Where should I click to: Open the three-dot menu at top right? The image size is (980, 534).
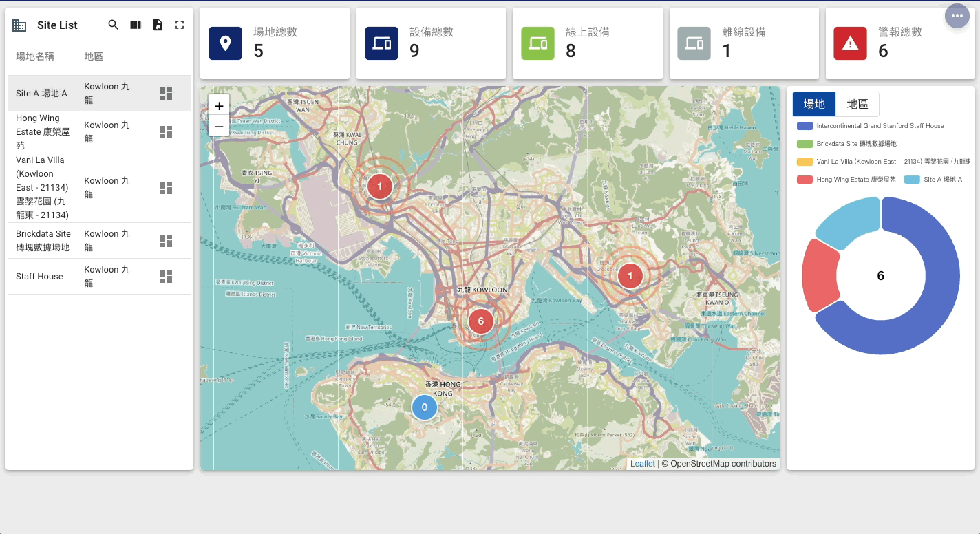coord(957,16)
